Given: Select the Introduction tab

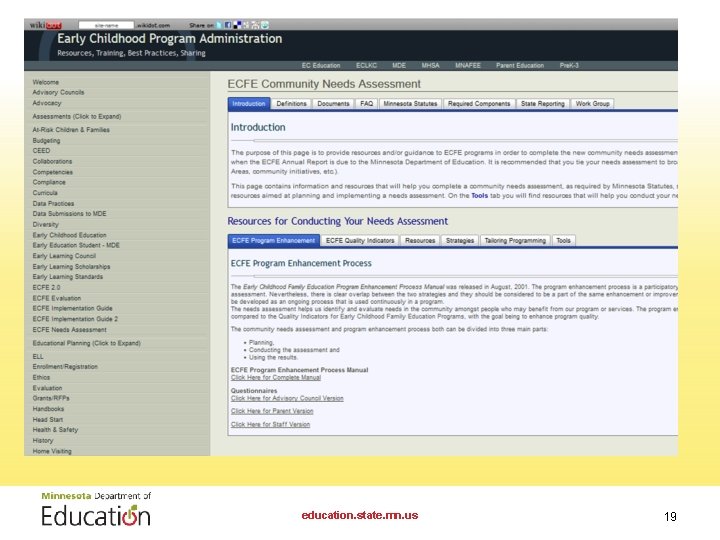Looking at the screenshot, I should coord(249,104).
